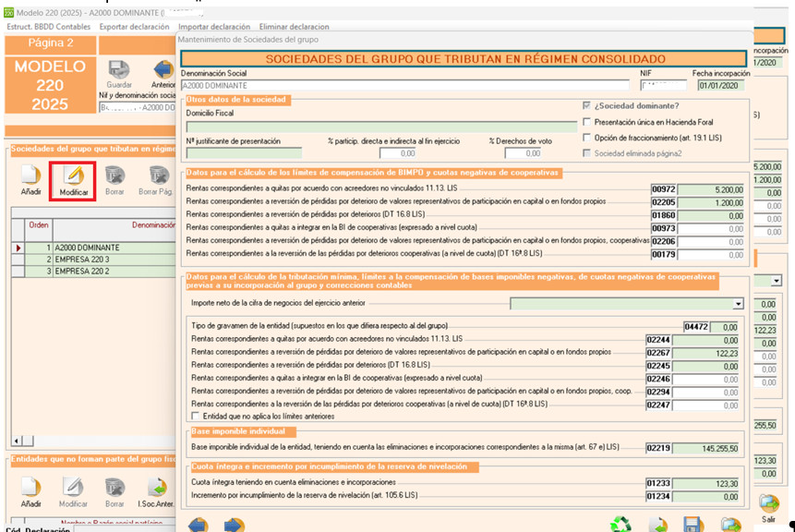Open the Exportar declaración menu
The width and height of the screenshot is (795, 532).
pyautogui.click(x=135, y=27)
